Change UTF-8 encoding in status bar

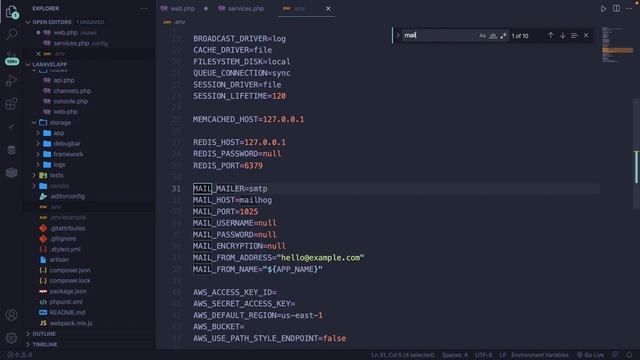tap(484, 355)
